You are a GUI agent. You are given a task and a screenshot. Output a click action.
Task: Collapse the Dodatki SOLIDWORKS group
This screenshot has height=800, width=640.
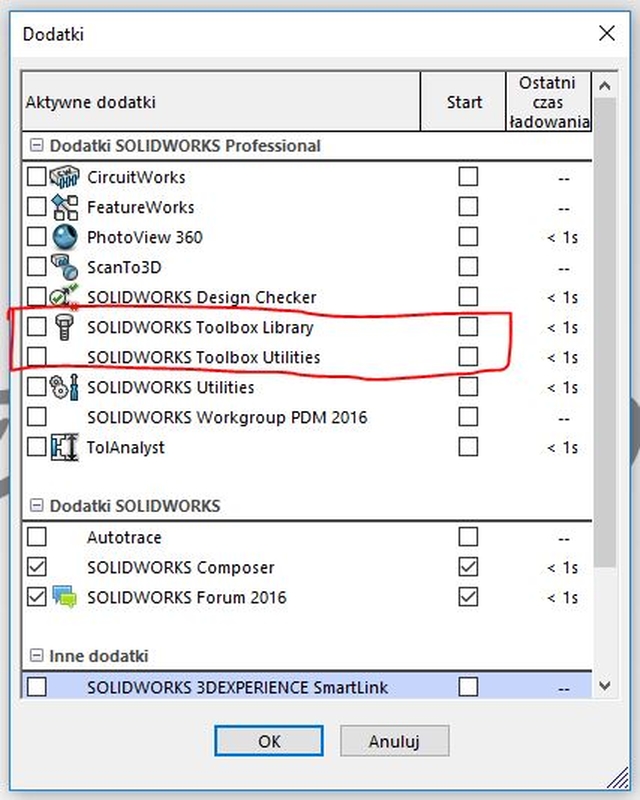click(x=36, y=506)
